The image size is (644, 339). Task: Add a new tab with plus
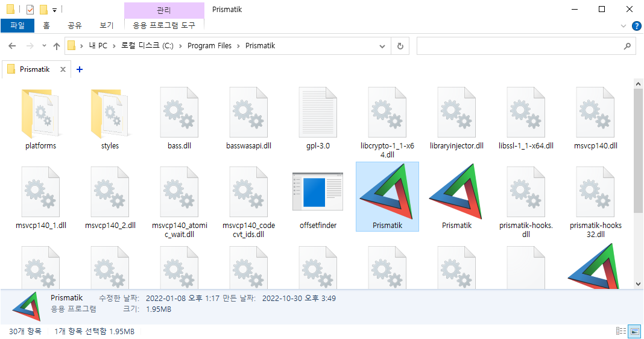tap(80, 69)
